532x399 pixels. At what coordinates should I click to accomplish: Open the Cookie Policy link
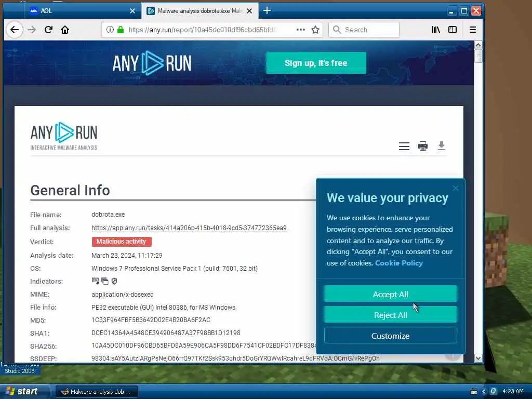[x=399, y=263]
